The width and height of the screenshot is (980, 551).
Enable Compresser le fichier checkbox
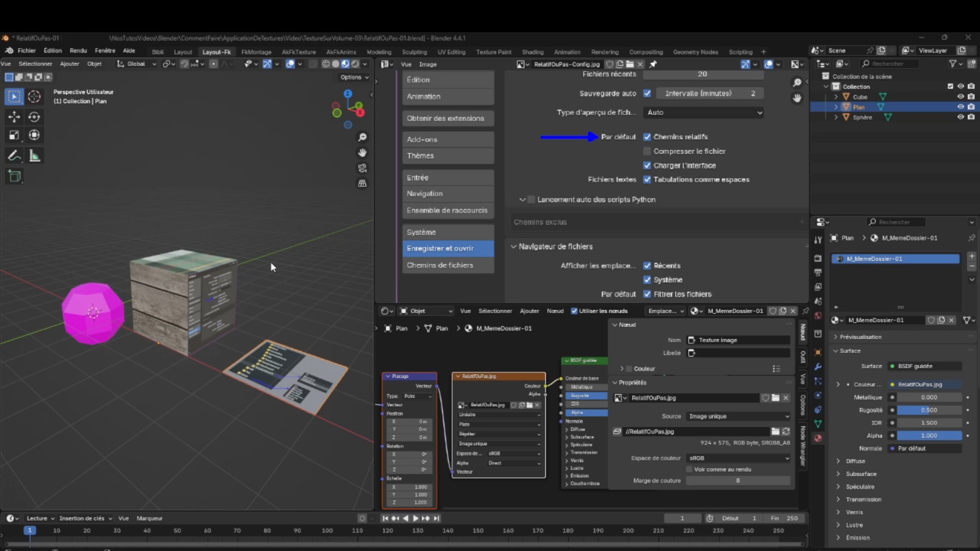click(647, 151)
